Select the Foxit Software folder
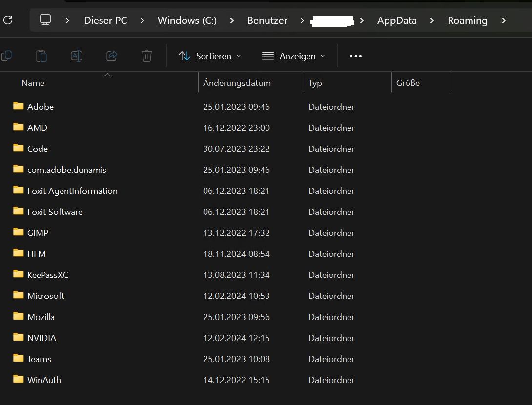The height and width of the screenshot is (405, 532). pos(55,212)
